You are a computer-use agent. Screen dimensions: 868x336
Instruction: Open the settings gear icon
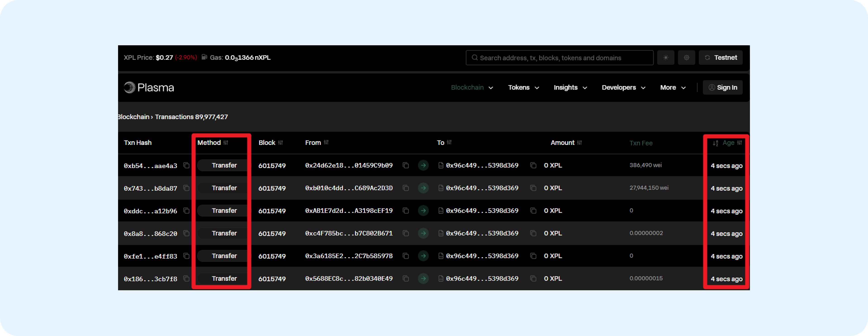(686, 58)
